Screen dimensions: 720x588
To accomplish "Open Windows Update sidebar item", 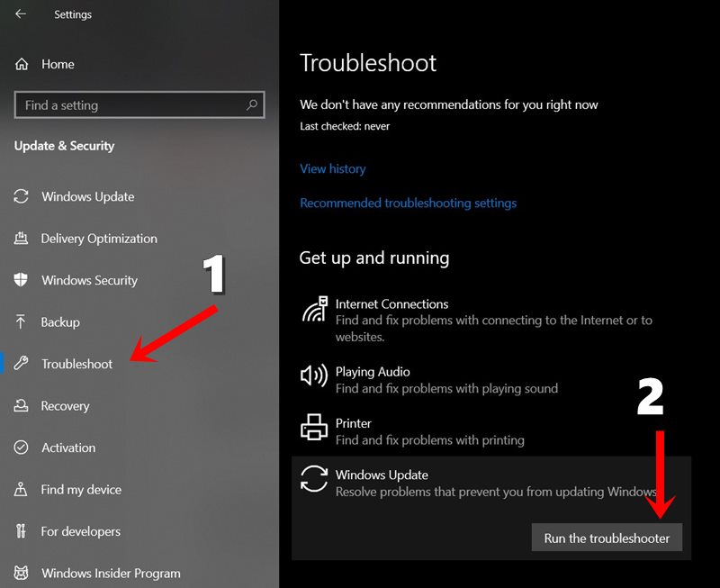I will point(88,196).
